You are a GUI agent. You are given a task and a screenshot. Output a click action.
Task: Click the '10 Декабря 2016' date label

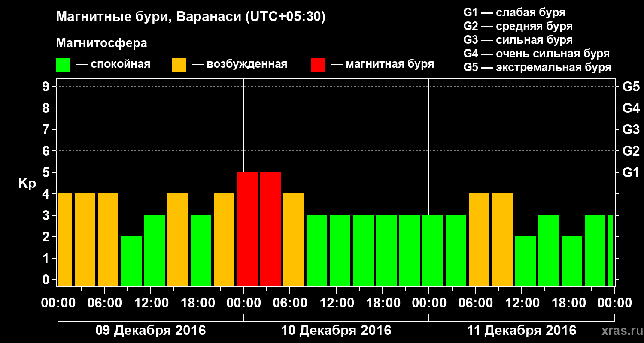click(x=336, y=331)
